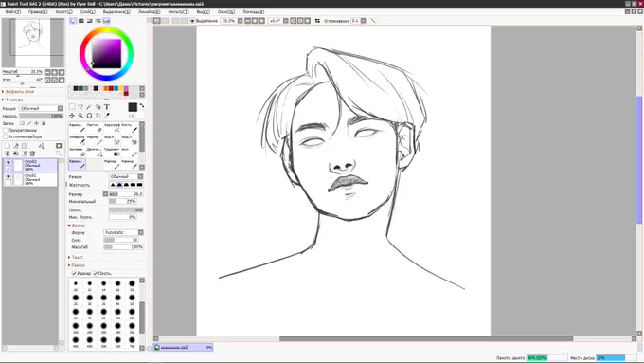The height and width of the screenshot is (363, 644).
Task: Switch to color wheel mode icon
Action: 73,21
